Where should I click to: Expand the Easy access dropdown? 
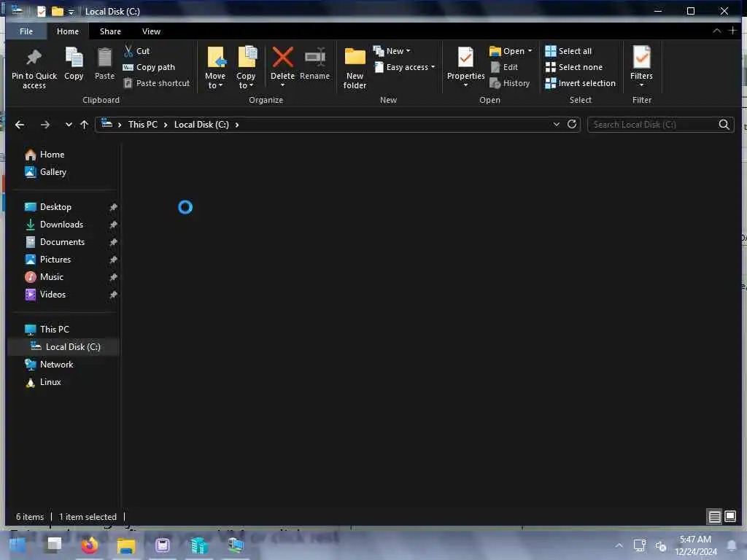(x=405, y=67)
